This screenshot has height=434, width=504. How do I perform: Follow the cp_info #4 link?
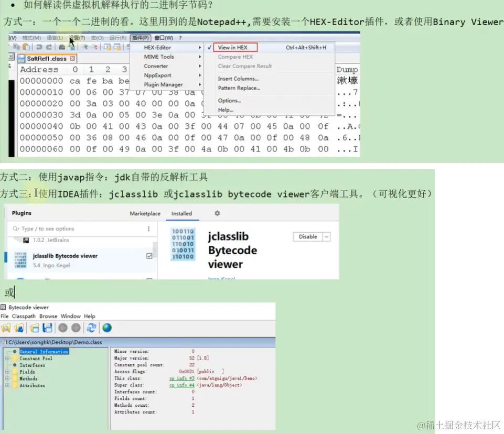point(182,385)
